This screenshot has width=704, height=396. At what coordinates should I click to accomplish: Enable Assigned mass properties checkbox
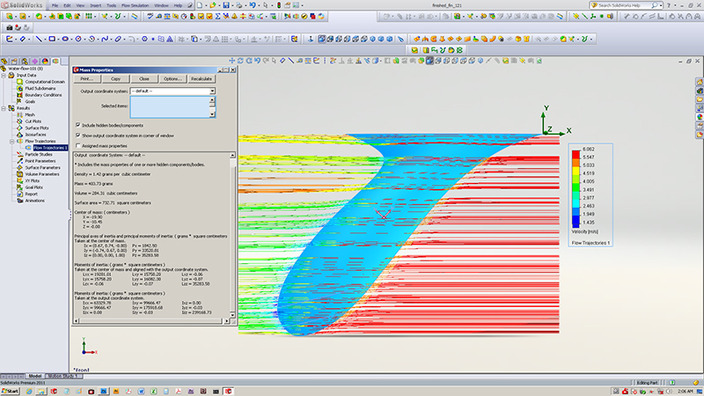(78, 145)
